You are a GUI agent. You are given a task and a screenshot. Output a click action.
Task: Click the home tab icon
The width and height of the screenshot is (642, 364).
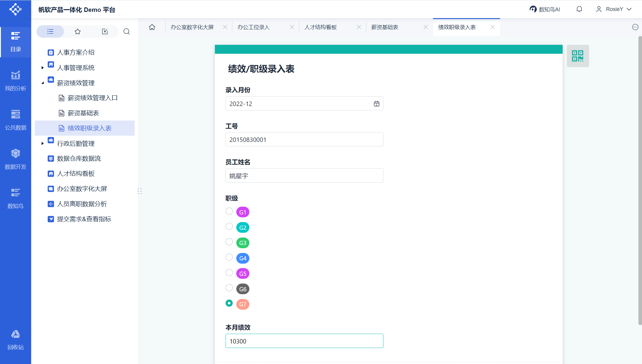pos(152,27)
